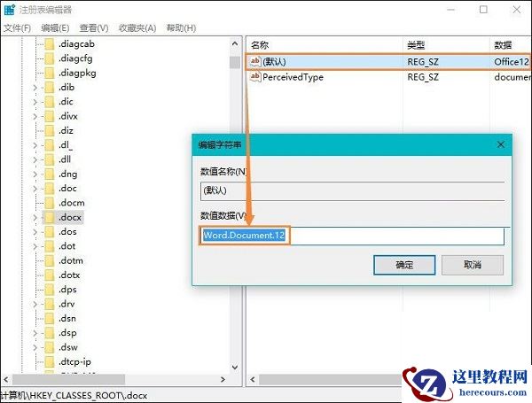Minimize the Registry Editor window
Image resolution: width=532 pixels, height=403 pixels.
coord(451,10)
